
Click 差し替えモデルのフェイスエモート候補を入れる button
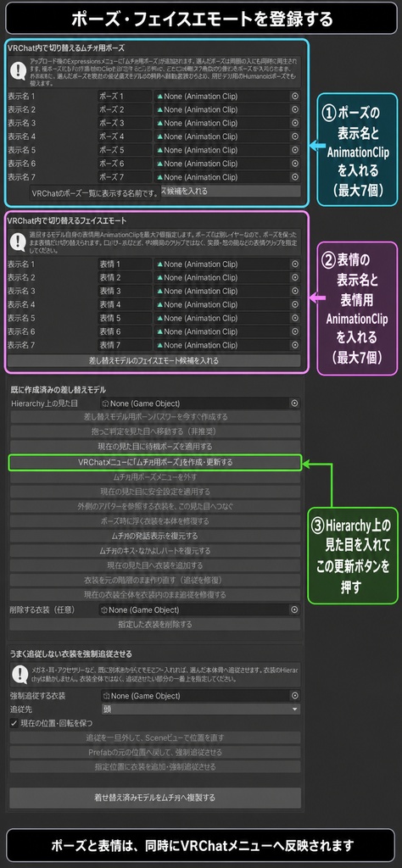click(154, 361)
